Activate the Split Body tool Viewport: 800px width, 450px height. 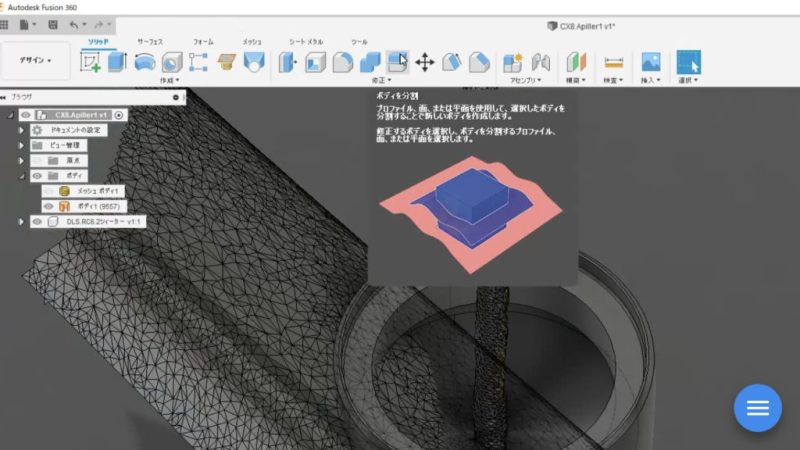(397, 62)
